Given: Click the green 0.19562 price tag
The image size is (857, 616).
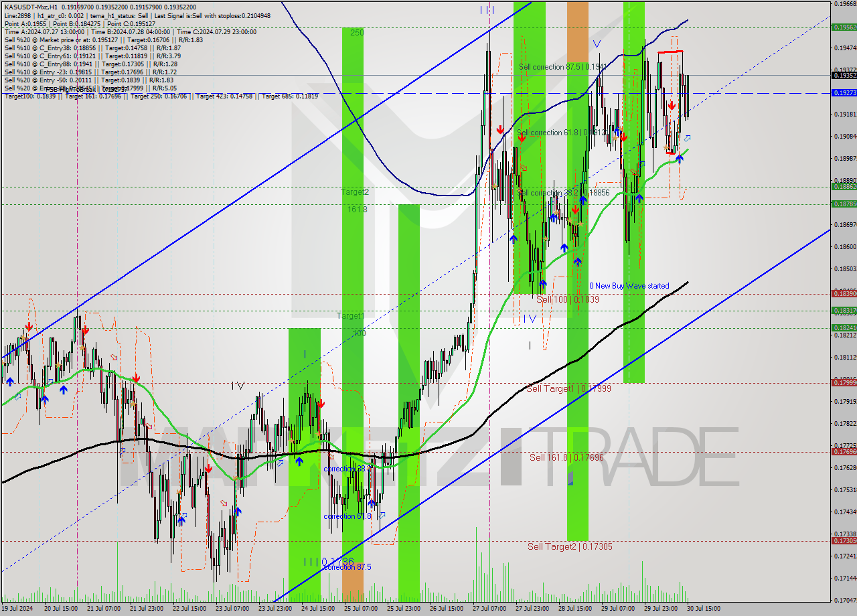Looking at the screenshot, I should 844,27.
